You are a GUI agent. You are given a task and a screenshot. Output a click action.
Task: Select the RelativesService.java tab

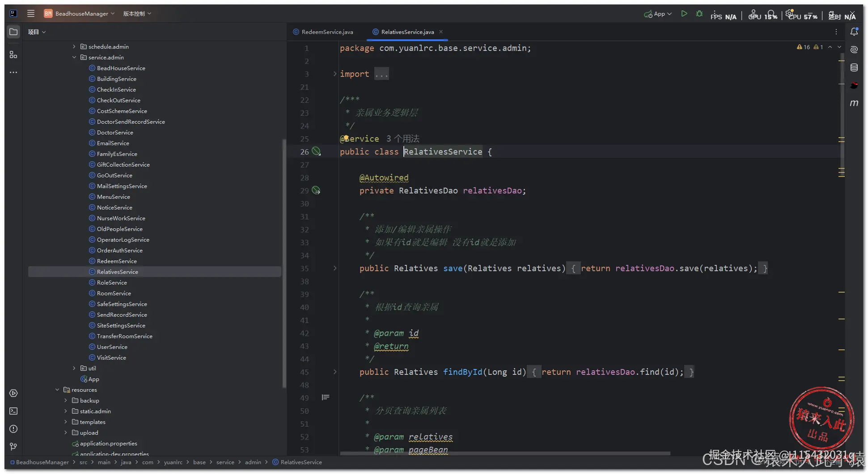tap(407, 32)
